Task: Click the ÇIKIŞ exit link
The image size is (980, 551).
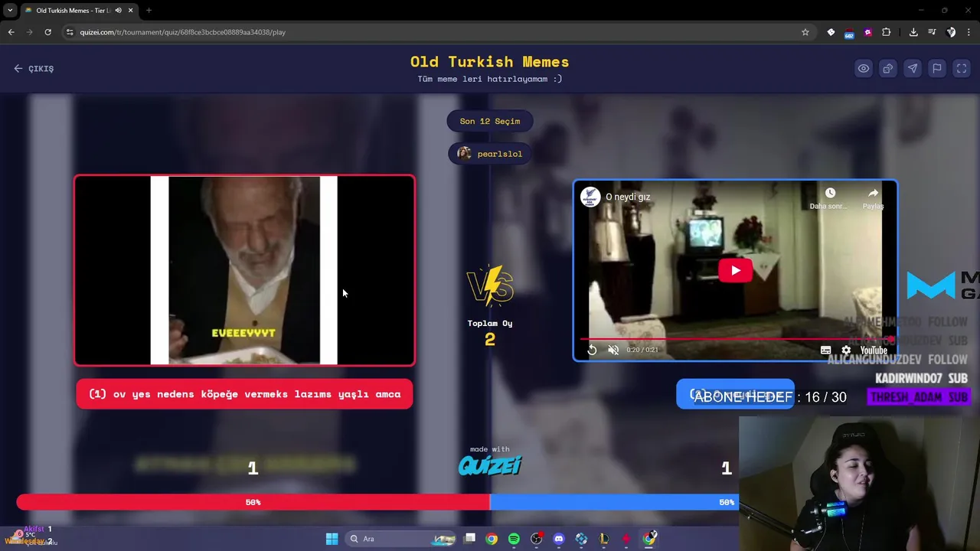Action: (34, 68)
